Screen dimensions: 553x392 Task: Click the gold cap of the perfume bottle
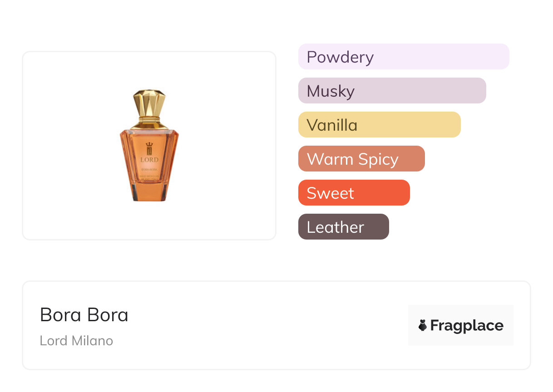[x=149, y=103]
